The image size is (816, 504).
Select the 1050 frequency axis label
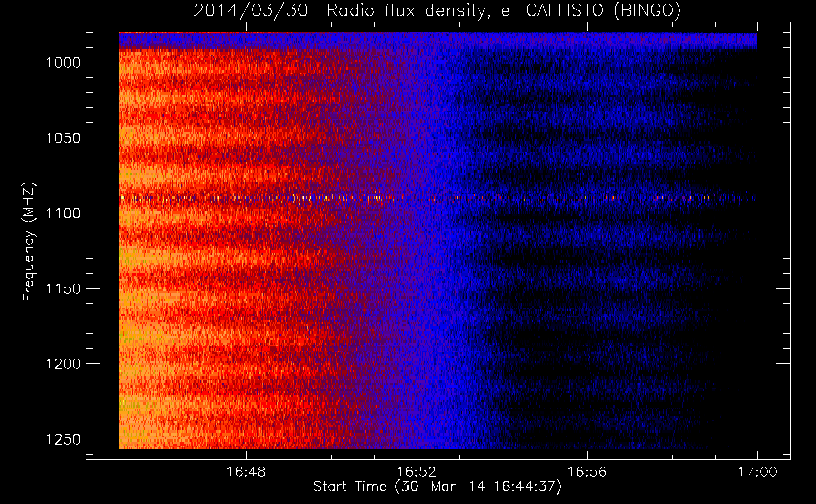pos(63,138)
